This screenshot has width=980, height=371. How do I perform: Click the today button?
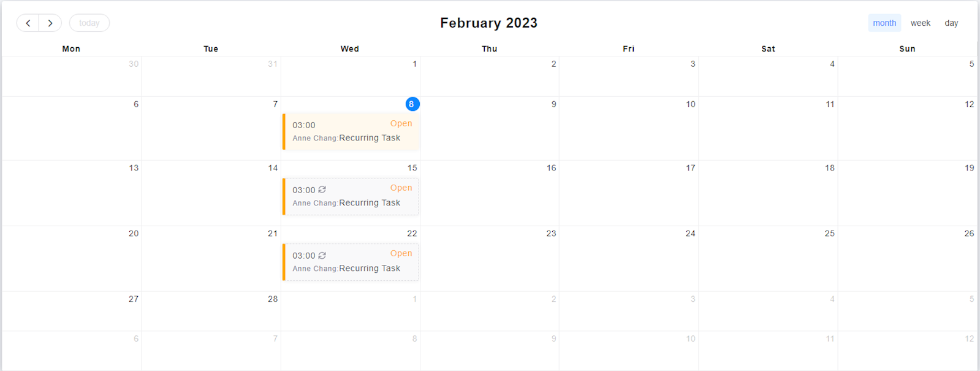pyautogui.click(x=89, y=23)
